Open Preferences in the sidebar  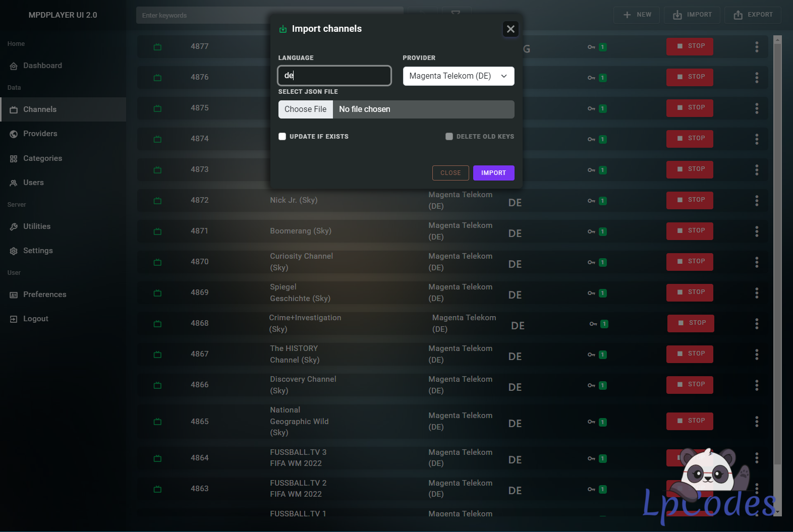44,294
